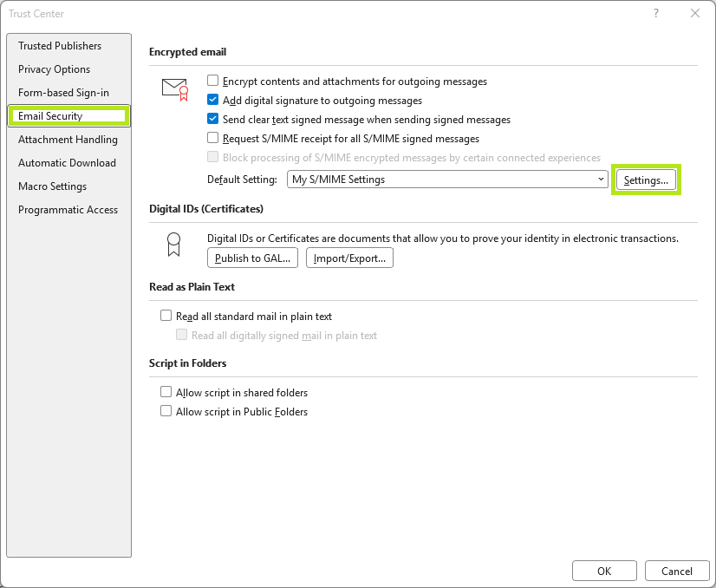Close the Trust Center dialog
The height and width of the screenshot is (588, 716).
[x=694, y=13]
